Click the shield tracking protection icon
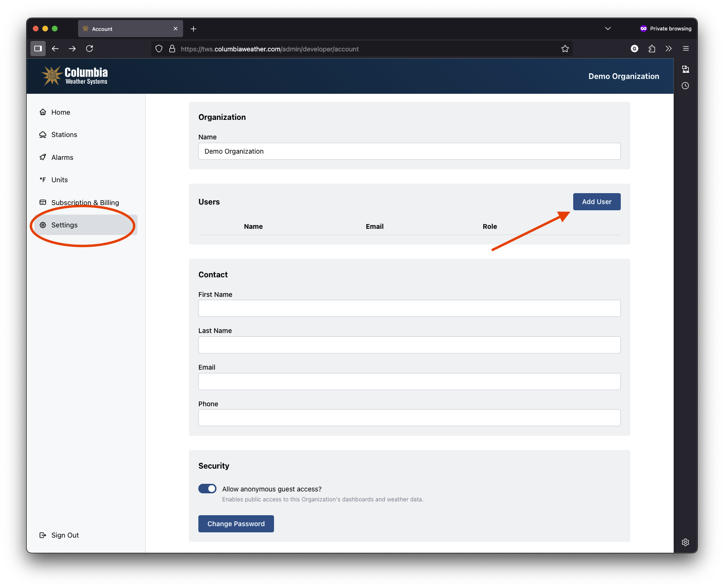This screenshot has height=588, width=724. (159, 49)
